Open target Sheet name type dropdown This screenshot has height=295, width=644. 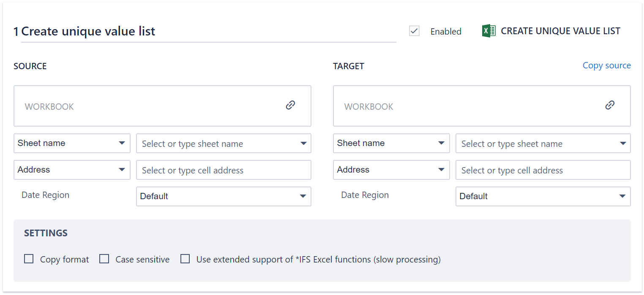(391, 143)
